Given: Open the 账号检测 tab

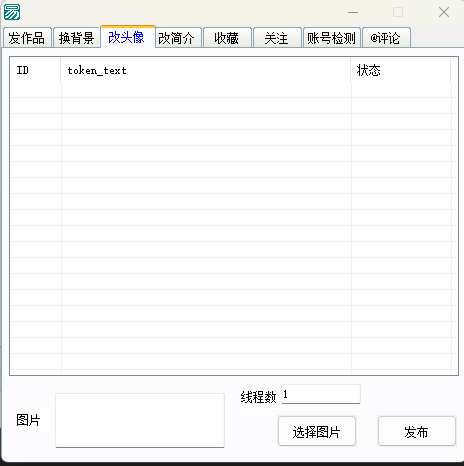Looking at the screenshot, I should point(332,38).
